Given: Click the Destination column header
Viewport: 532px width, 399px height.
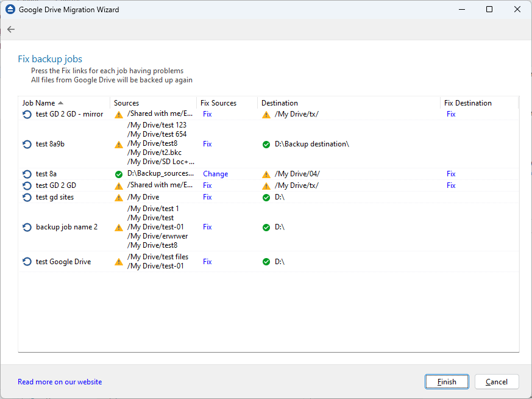Looking at the screenshot, I should pos(280,102).
